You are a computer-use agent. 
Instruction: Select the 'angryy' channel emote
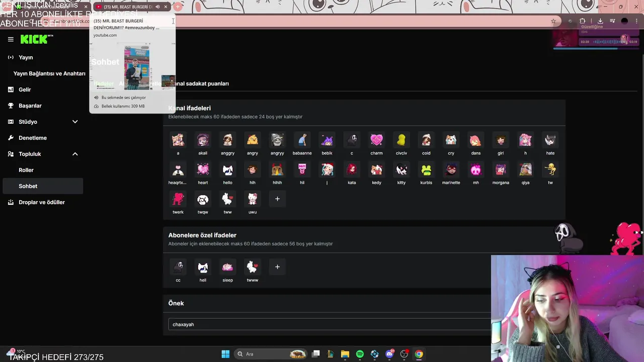click(x=277, y=140)
